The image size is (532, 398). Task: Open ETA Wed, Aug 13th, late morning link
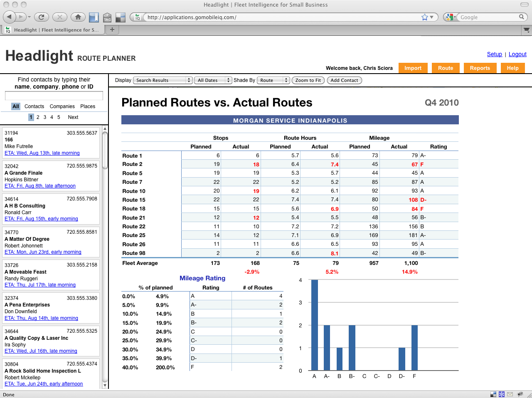click(42, 153)
